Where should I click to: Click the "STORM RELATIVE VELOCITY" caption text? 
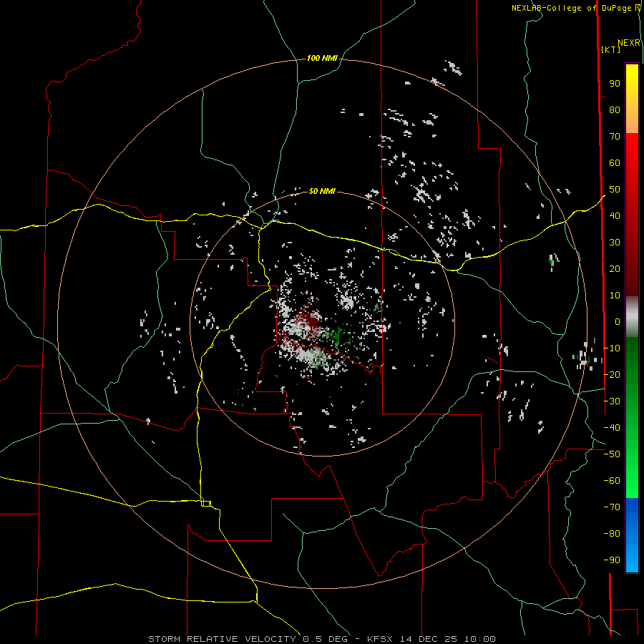222,639
